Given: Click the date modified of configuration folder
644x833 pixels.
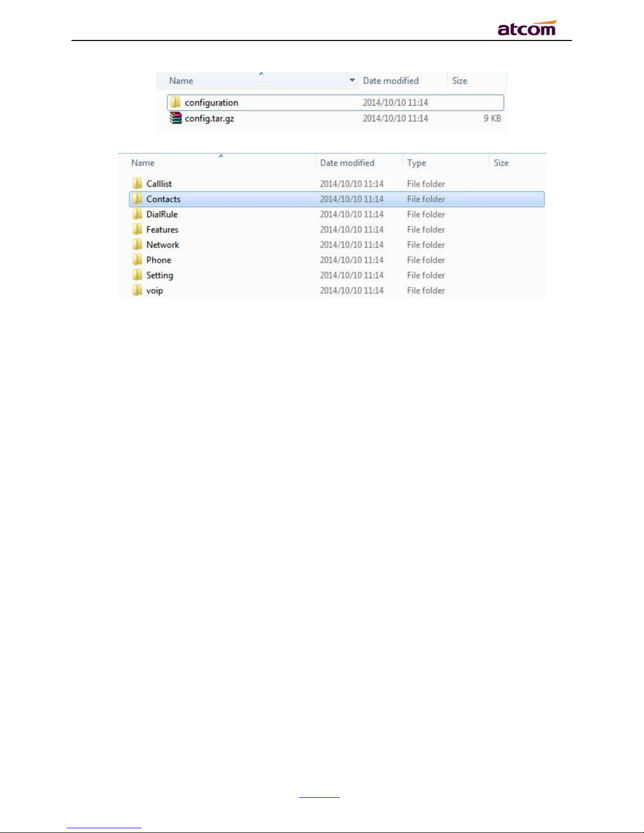Looking at the screenshot, I should (x=395, y=102).
